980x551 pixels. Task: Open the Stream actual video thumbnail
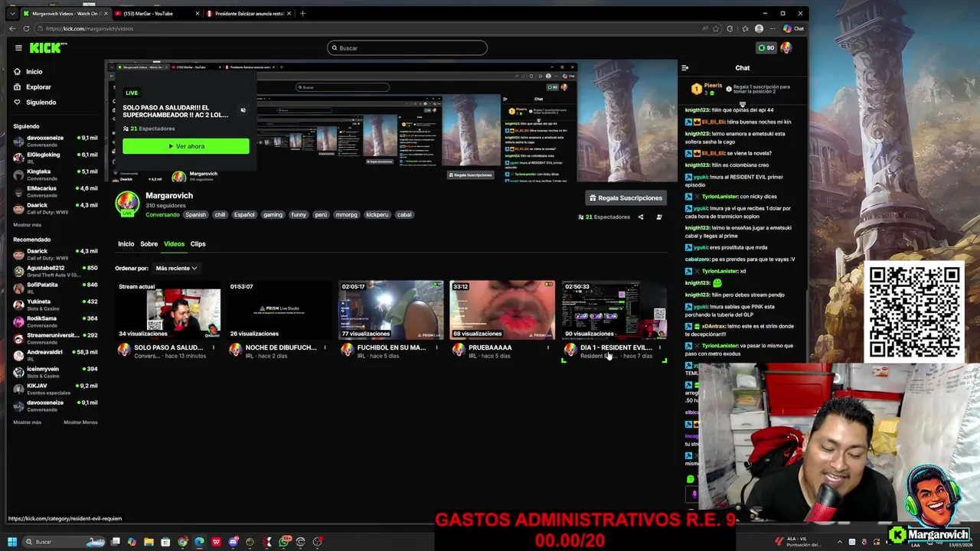(168, 310)
